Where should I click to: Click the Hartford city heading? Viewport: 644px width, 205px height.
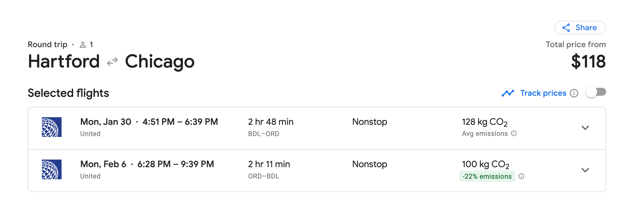(x=64, y=62)
